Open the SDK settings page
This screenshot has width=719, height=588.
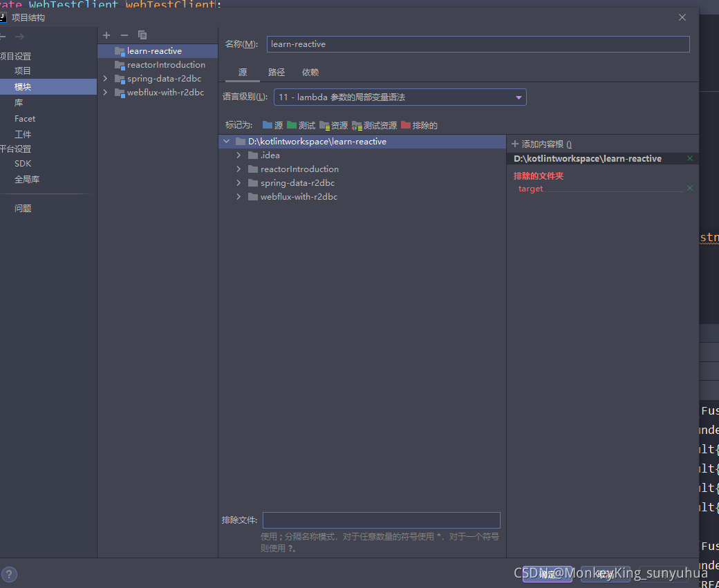coord(23,164)
